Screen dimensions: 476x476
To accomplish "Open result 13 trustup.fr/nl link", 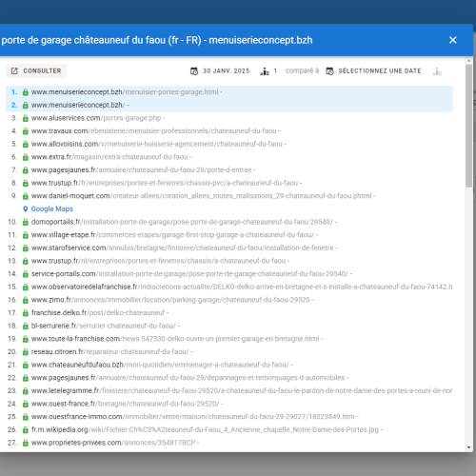I will [158, 261].
